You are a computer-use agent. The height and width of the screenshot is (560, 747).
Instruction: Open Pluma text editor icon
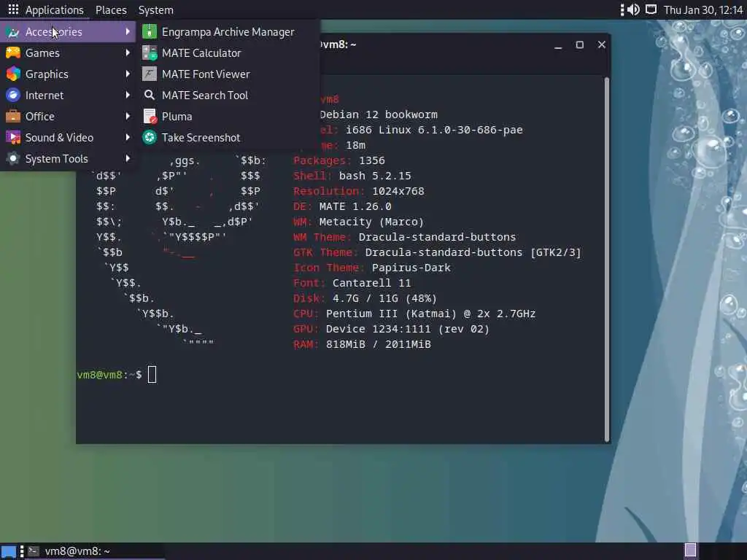(149, 116)
